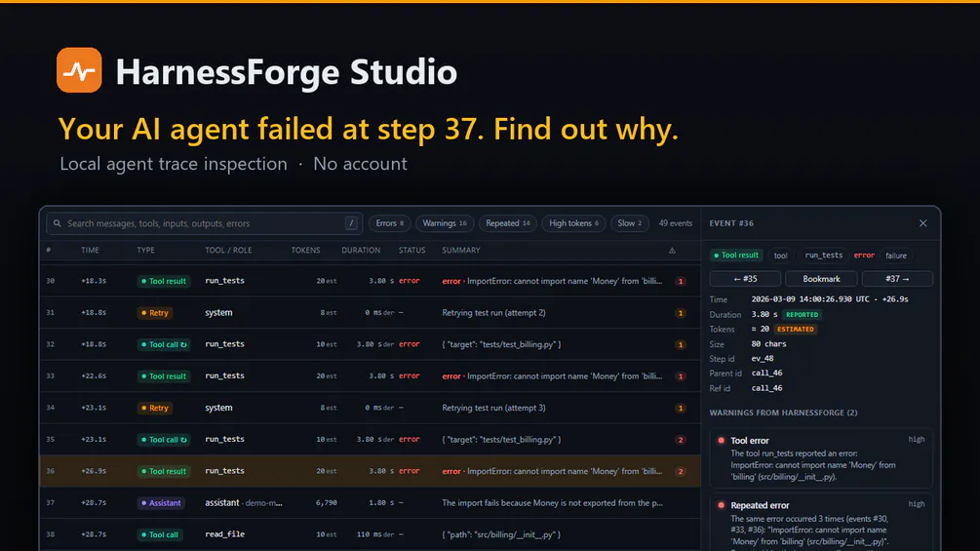This screenshot has width=980, height=551.
Task: Click the slash shortcut key badge
Action: click(351, 223)
